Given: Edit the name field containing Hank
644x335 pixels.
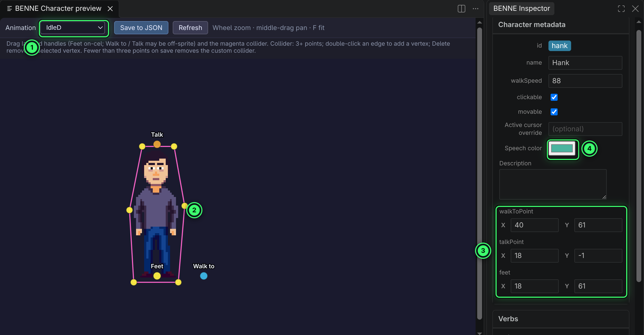Looking at the screenshot, I should (585, 63).
